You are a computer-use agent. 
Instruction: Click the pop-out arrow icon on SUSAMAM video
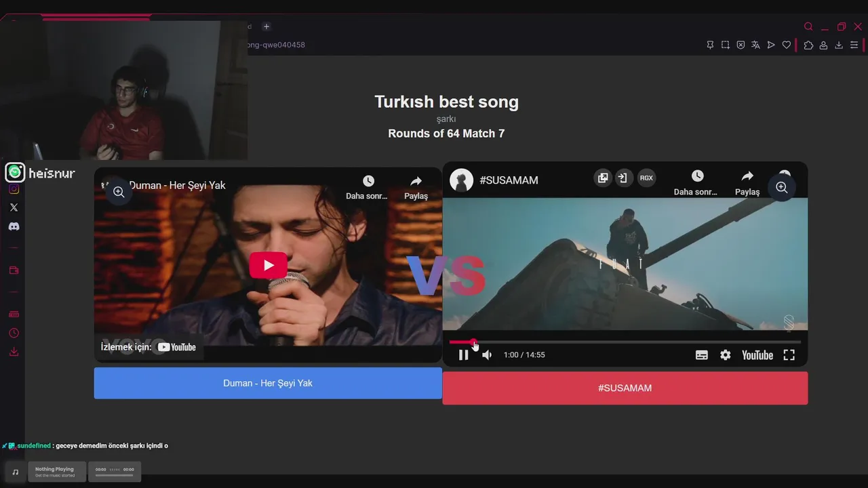point(623,178)
